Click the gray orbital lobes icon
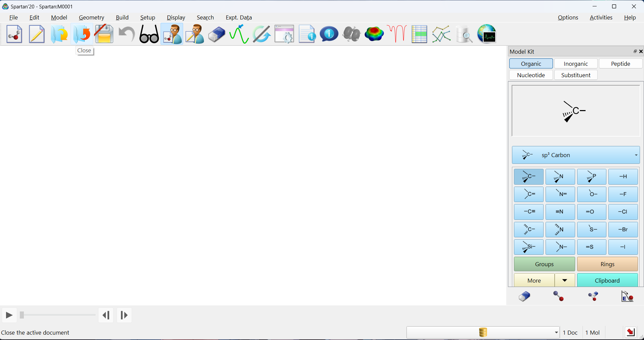This screenshot has width=644, height=340. pos(352,34)
